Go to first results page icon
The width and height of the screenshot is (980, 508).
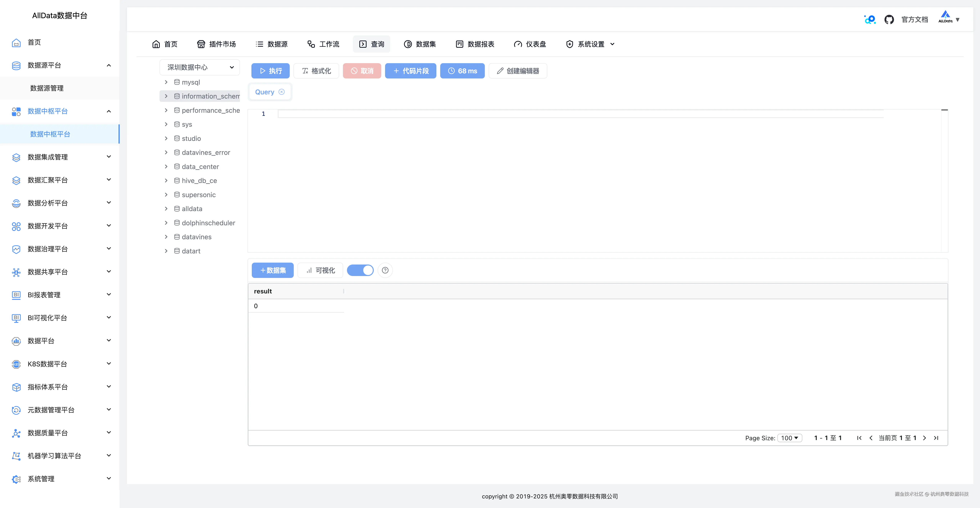tap(859, 438)
